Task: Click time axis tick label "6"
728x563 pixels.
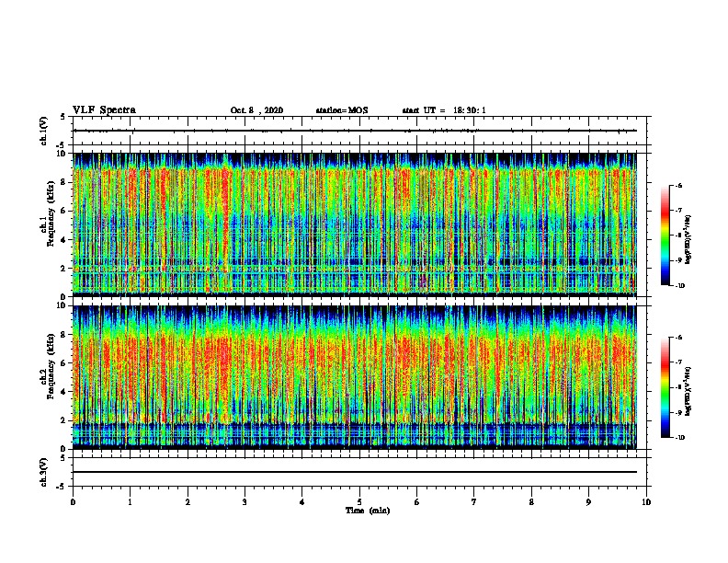Action: click(417, 502)
